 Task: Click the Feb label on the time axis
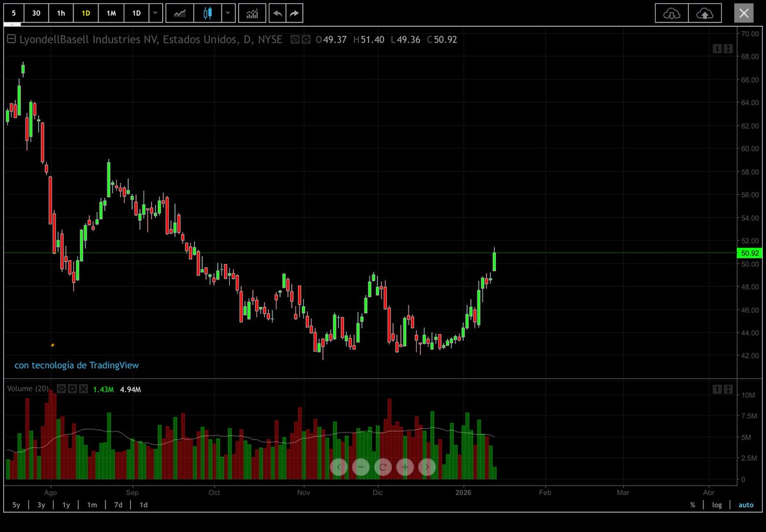click(x=545, y=492)
